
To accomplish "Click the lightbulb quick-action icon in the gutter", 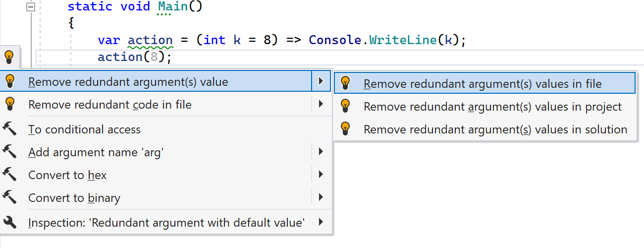I will coord(9,57).
